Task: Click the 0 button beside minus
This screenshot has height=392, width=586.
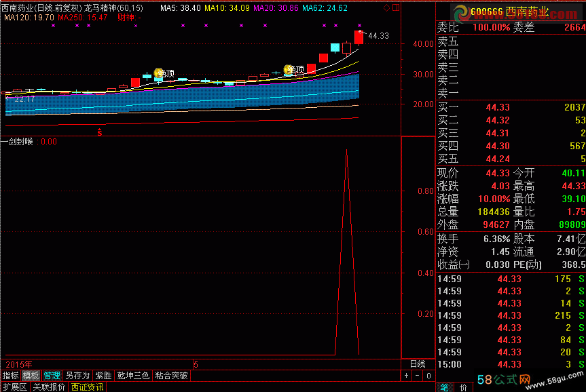Action: pos(428,376)
